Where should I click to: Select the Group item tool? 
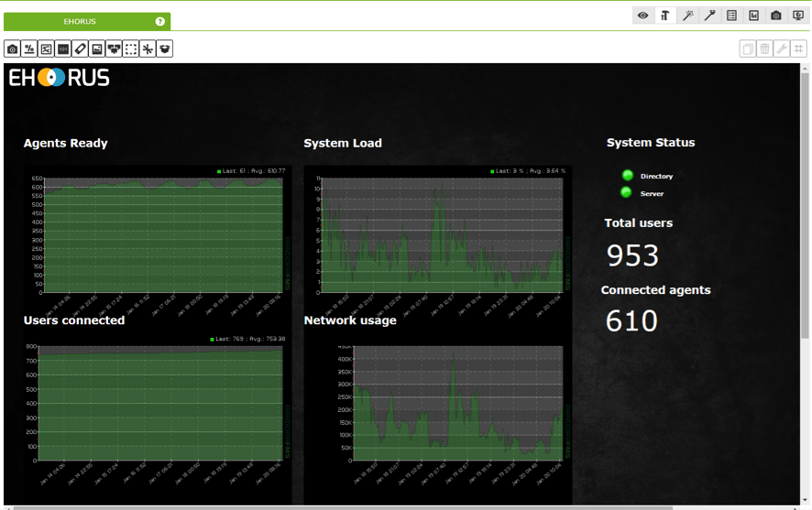(x=114, y=49)
